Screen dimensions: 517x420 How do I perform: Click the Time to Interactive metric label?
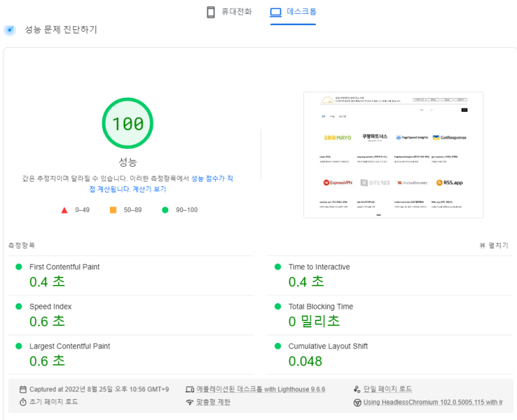[x=319, y=267]
